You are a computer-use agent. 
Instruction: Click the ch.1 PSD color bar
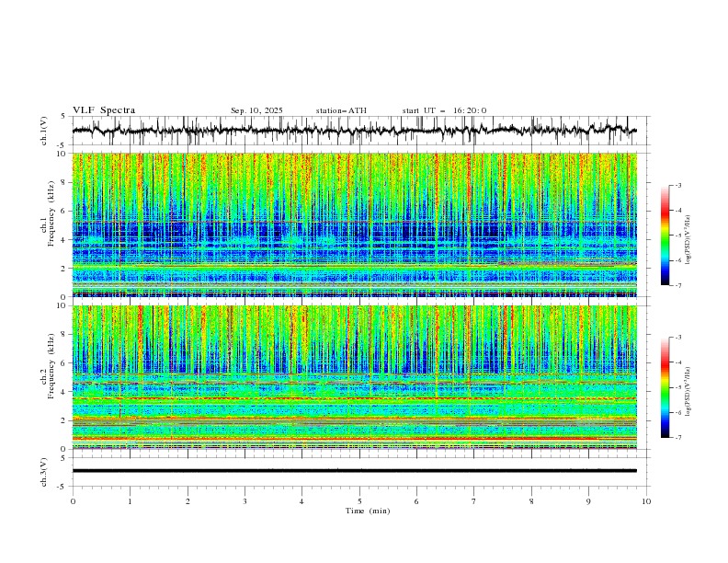coord(665,236)
